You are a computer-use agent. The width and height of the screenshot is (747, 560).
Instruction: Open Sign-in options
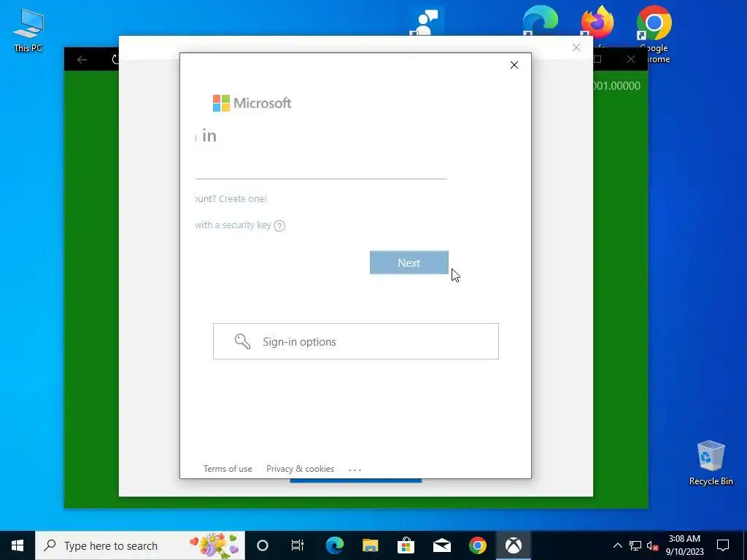pos(355,341)
